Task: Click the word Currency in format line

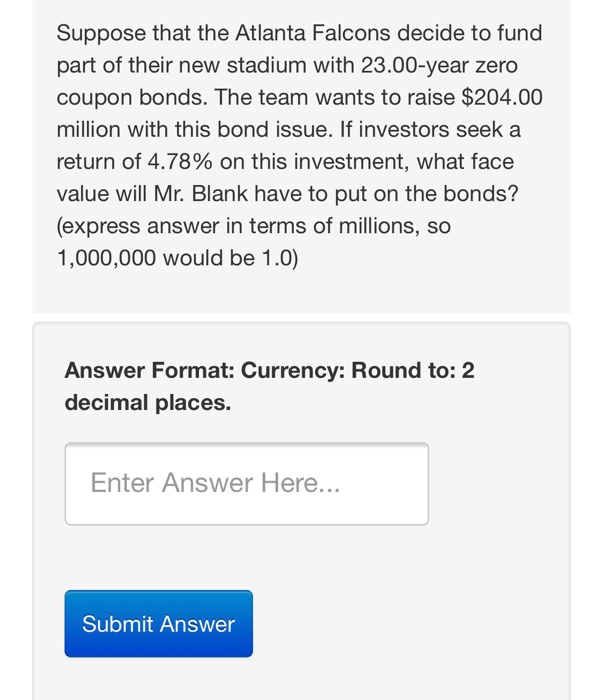Action: 293,371
